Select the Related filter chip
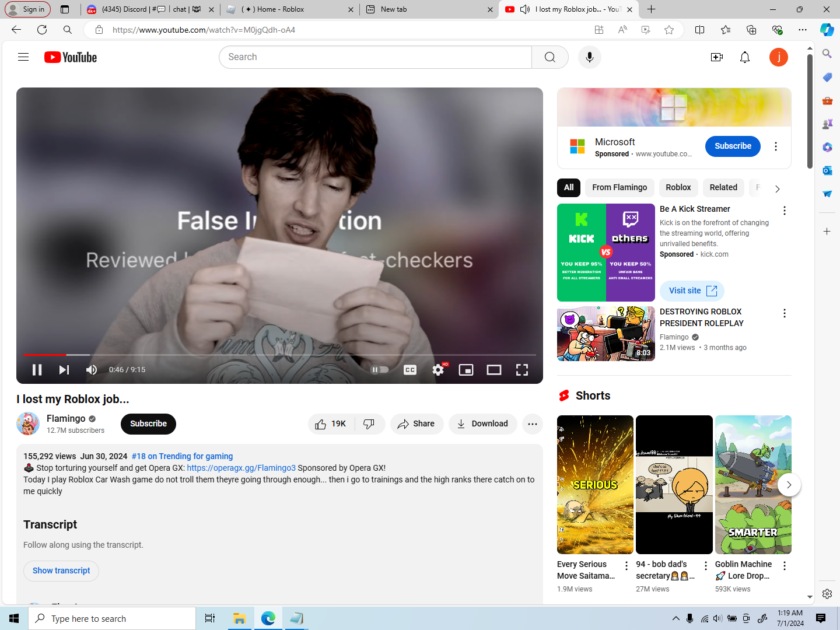840x630 pixels. (x=723, y=188)
